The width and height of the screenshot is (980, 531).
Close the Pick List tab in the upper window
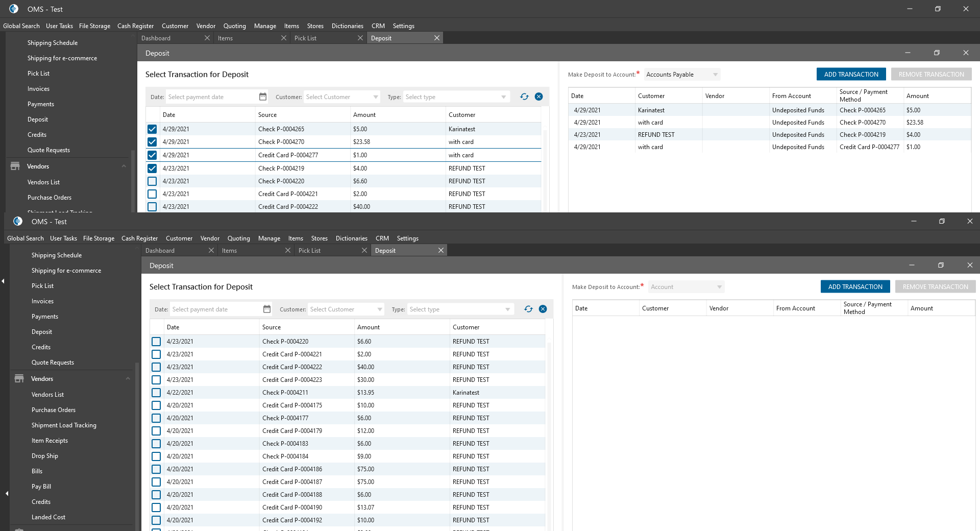point(360,38)
